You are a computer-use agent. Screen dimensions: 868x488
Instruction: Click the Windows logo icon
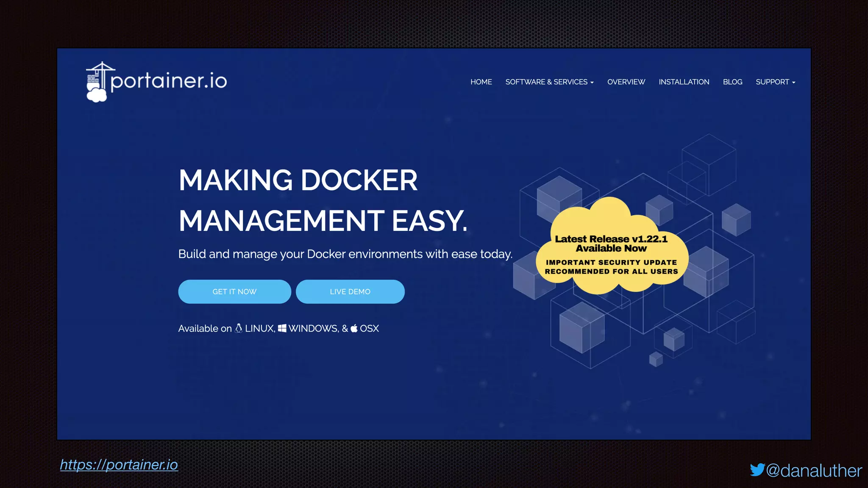[282, 328]
